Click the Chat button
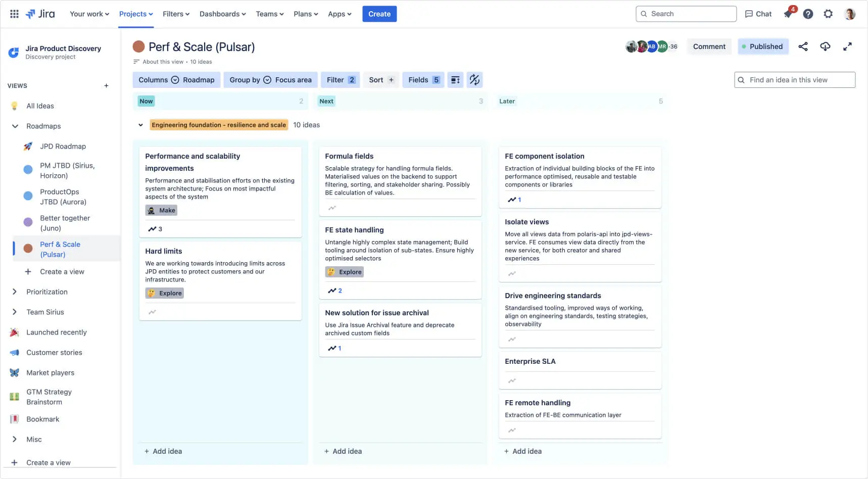Viewport: 868px width, 479px height. 758,14
